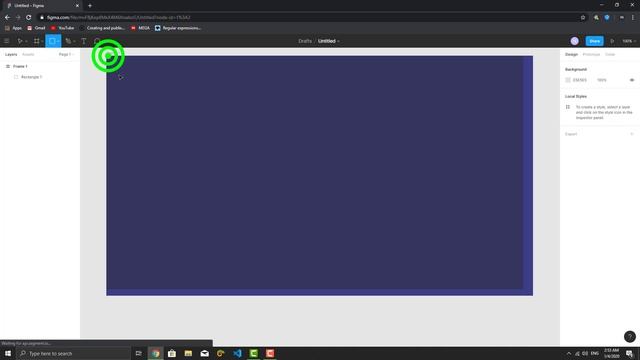
Task: Open the Move tool dropdown arrow
Action: click(x=26, y=41)
